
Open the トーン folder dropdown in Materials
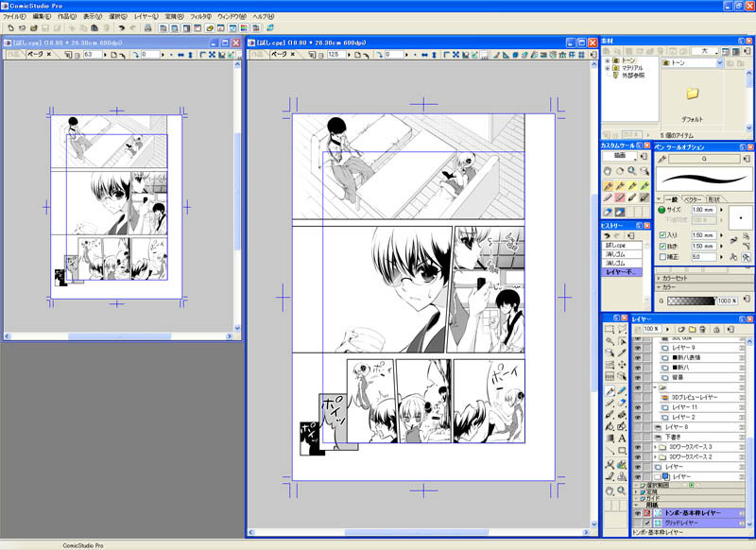(x=720, y=62)
